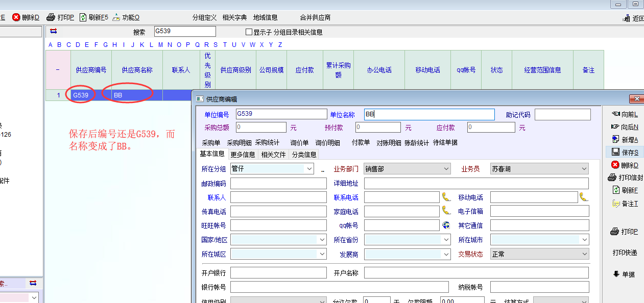Click the red Delete (删除D) icon in dialog
Viewport: 644px width, 303px height.
point(615,165)
